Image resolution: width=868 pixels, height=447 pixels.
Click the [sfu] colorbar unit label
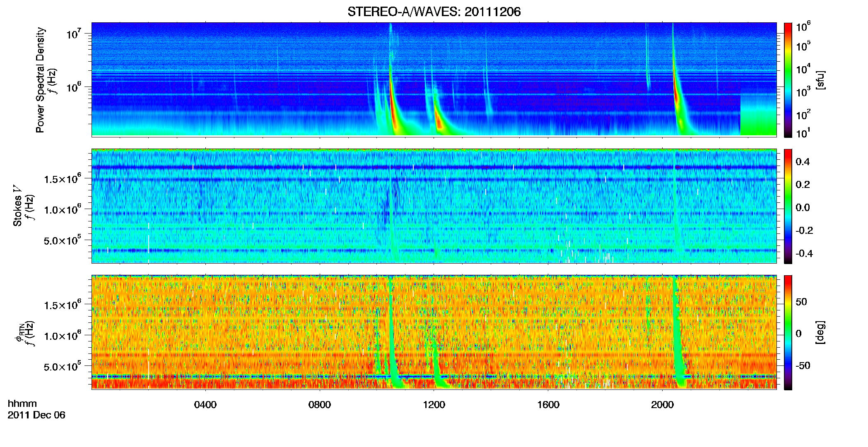click(x=820, y=80)
